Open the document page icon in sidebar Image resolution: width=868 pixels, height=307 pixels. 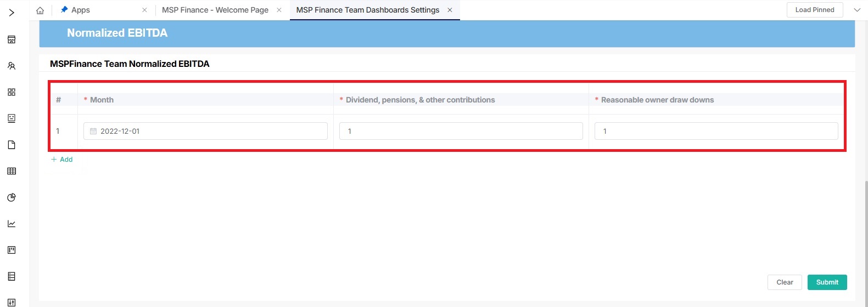click(x=12, y=145)
